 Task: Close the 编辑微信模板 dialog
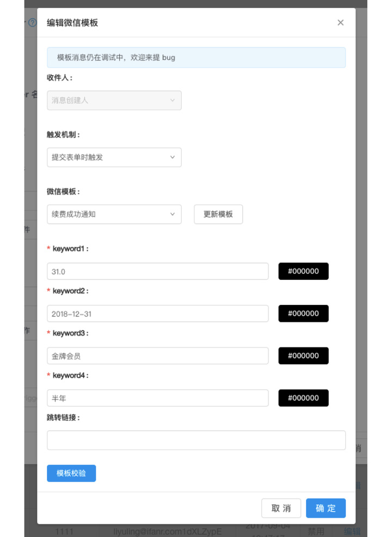340,23
